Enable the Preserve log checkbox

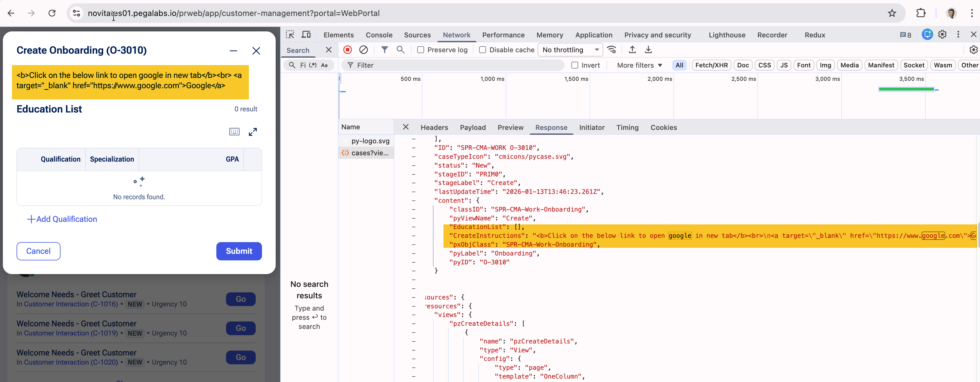point(420,50)
